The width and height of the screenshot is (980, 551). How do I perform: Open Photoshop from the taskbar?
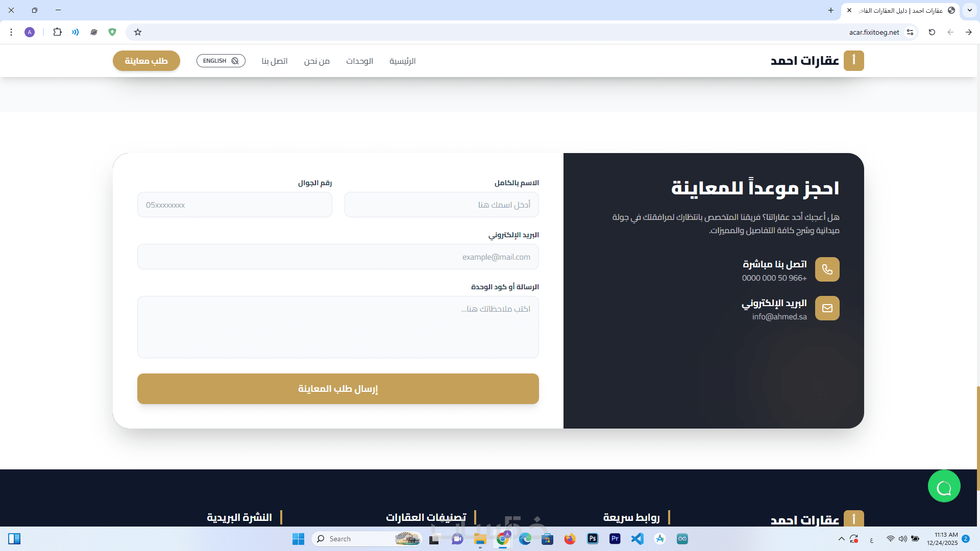[593, 539]
